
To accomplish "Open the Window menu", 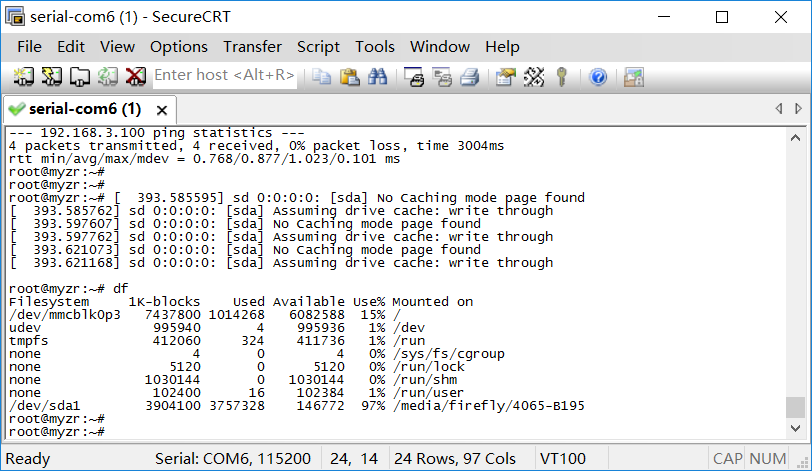I will 440,47.
